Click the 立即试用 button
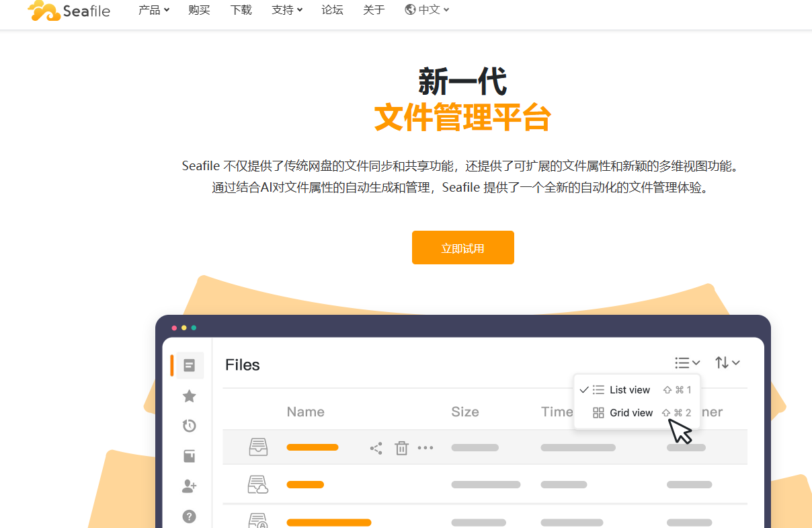This screenshot has width=812, height=528. [x=462, y=248]
